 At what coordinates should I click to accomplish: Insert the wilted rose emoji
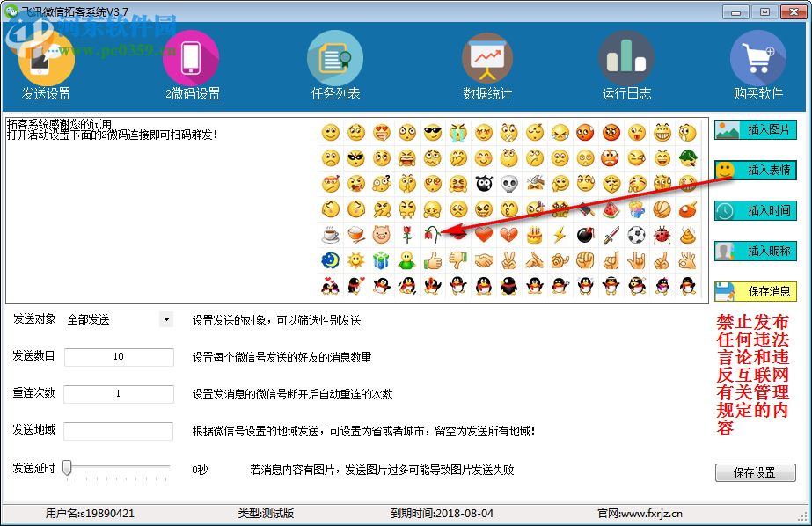click(x=433, y=235)
